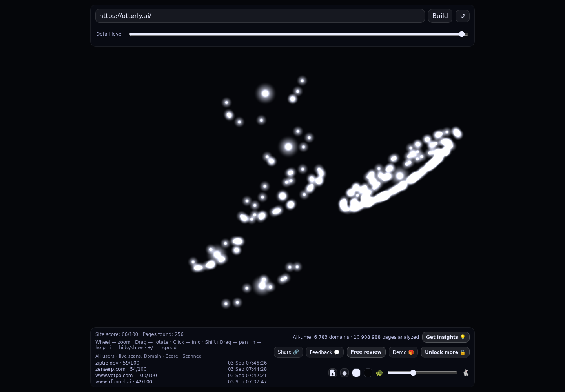The width and height of the screenshot is (565, 392).
Task: Click Unlock more button
Action: (x=445, y=352)
